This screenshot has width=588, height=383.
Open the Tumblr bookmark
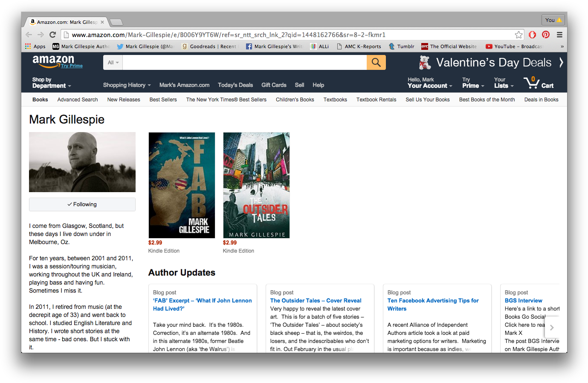(x=401, y=46)
